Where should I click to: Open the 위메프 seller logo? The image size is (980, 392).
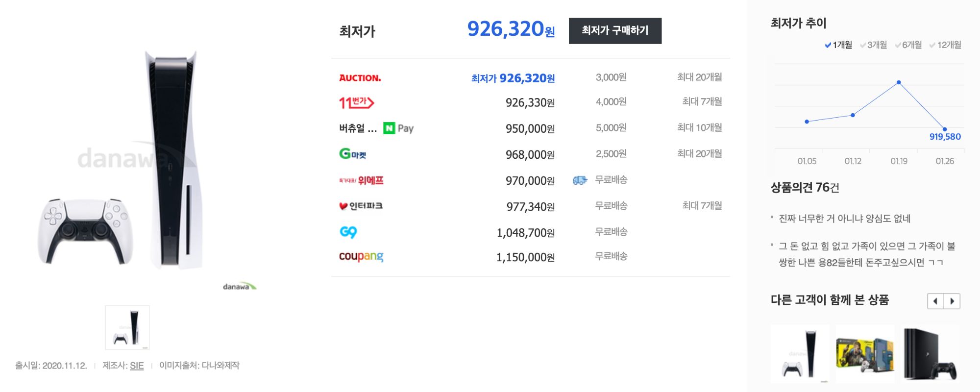(x=361, y=180)
